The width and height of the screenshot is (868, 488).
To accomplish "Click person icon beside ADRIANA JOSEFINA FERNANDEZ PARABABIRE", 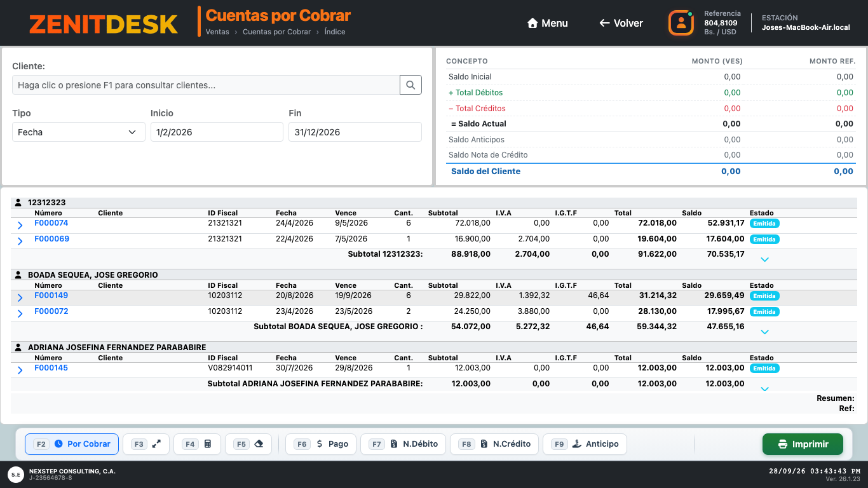I will point(19,348).
